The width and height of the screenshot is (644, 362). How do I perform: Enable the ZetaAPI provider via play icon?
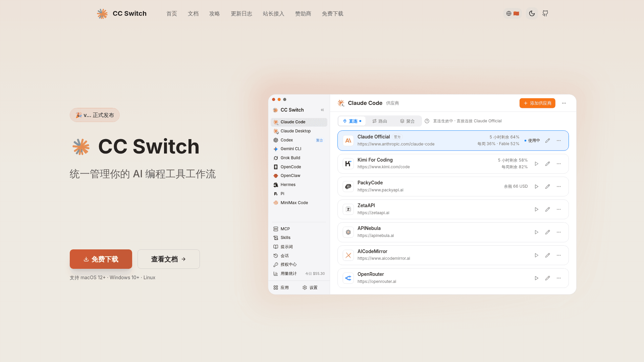[537, 209]
